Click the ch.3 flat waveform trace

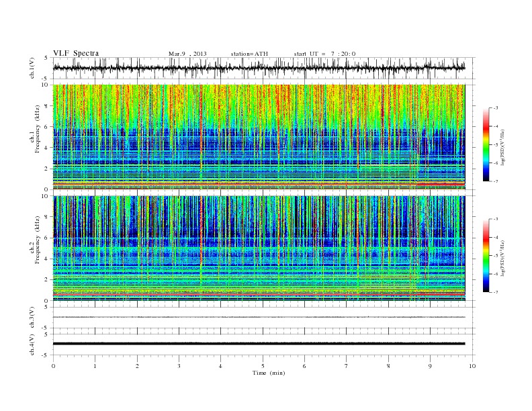click(x=259, y=317)
